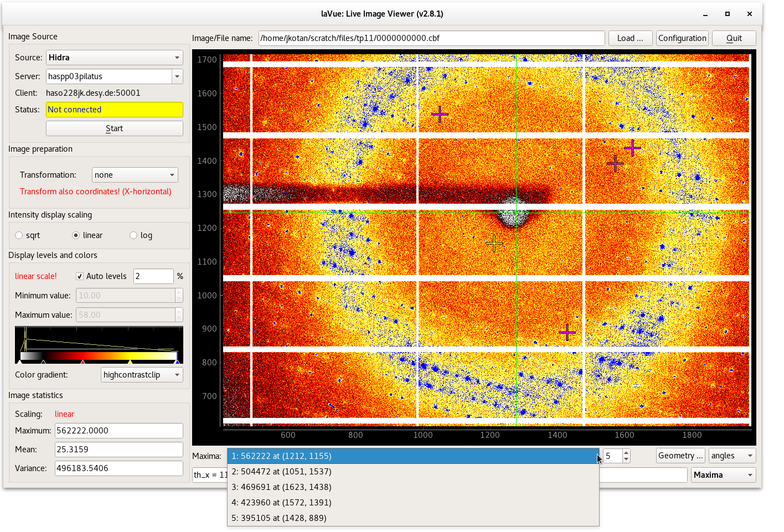Click the red triangle tick on the gradient bar
Screen dimensions: 784x532
83,362
